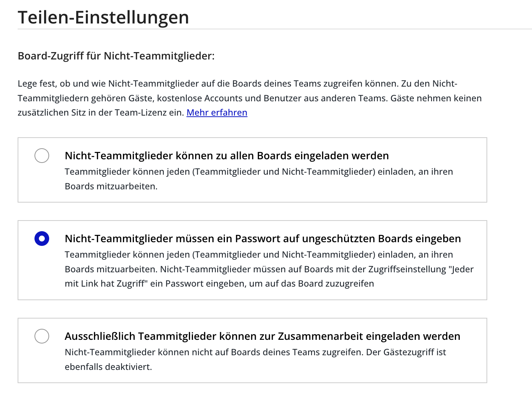The width and height of the screenshot is (532, 400).
Task: Click the first card's description about Teammitglieder
Action: pos(259,179)
